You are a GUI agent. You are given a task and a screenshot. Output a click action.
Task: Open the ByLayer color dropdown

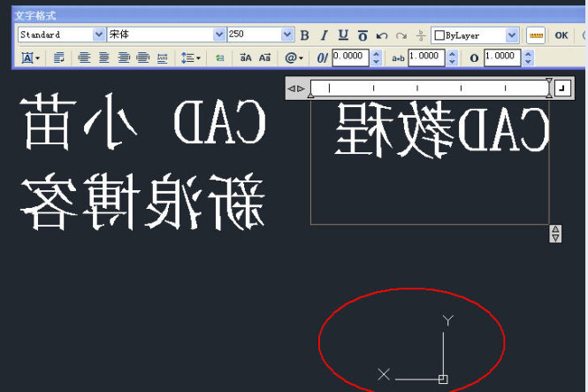pyautogui.click(x=512, y=35)
